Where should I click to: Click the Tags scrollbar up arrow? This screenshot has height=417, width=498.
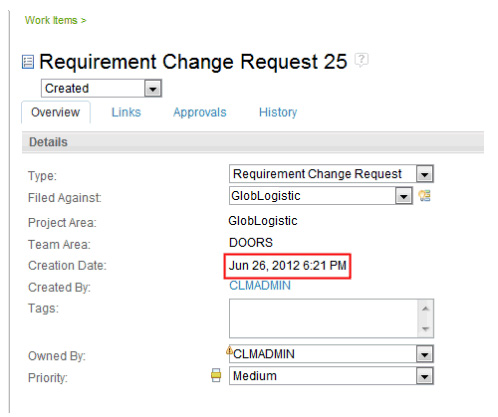425,309
